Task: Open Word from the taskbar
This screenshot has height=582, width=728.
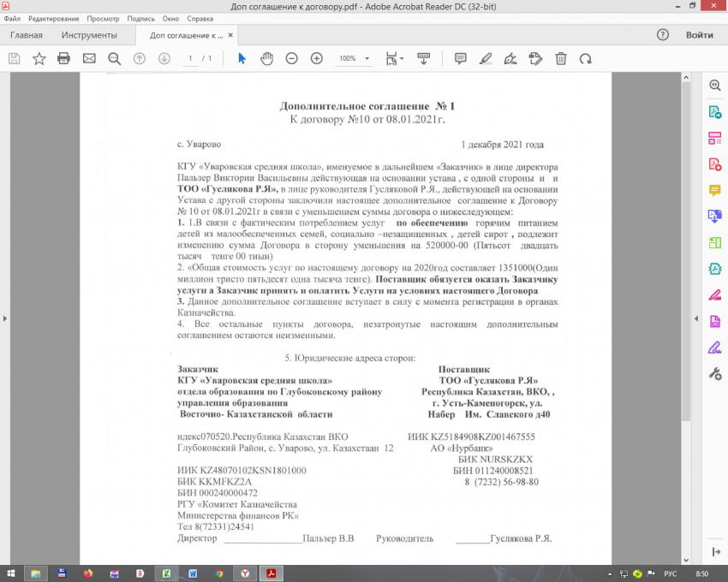Action: (x=193, y=573)
